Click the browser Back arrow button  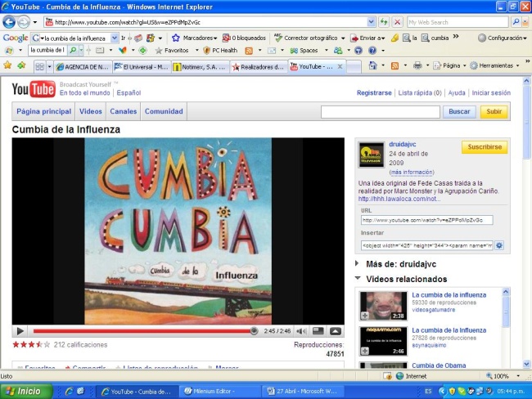click(9, 22)
